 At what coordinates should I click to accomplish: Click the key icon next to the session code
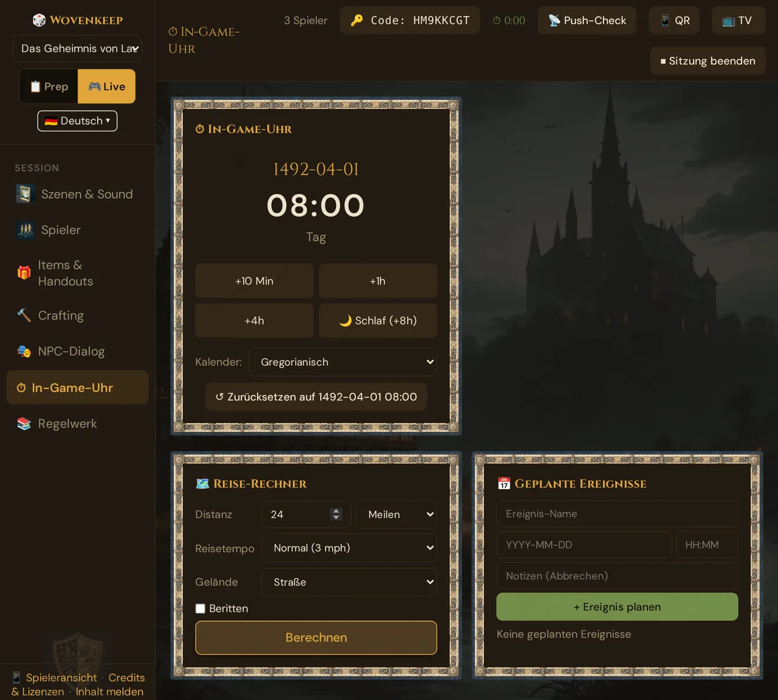click(x=357, y=20)
